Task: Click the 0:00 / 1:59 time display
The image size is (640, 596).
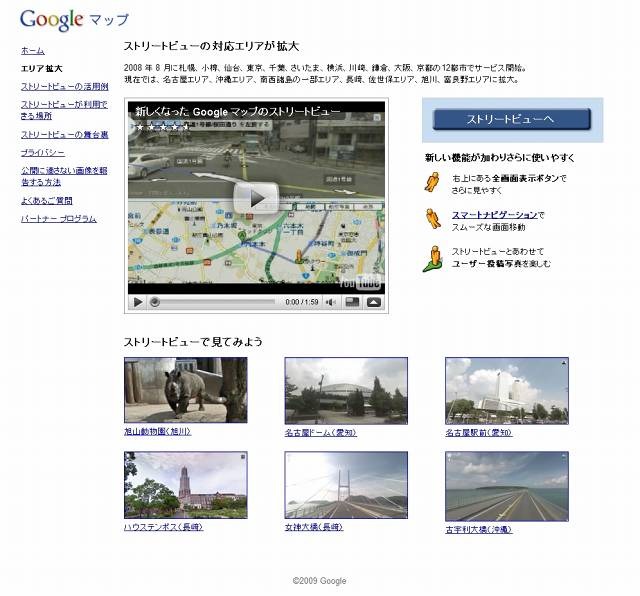Action: point(302,302)
